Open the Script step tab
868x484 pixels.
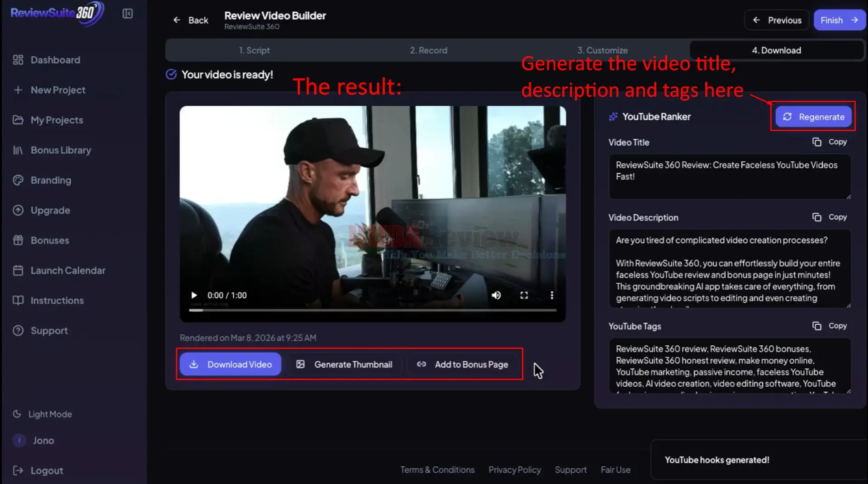click(x=255, y=50)
